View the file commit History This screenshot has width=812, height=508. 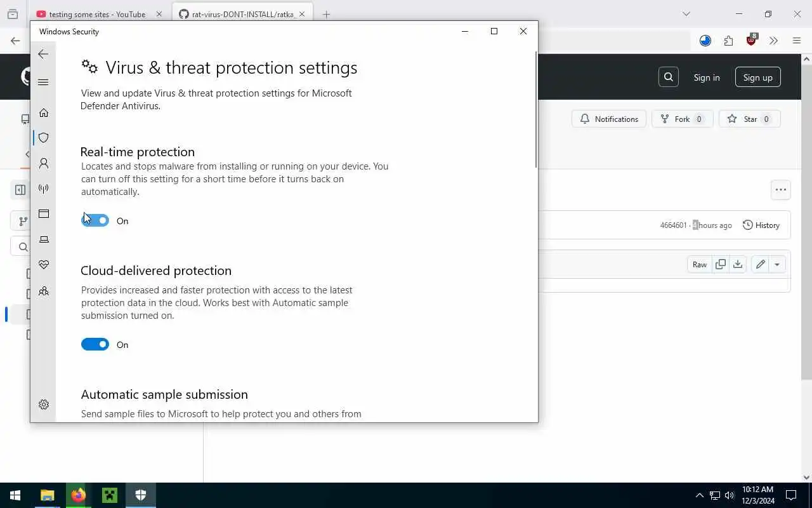click(761, 225)
